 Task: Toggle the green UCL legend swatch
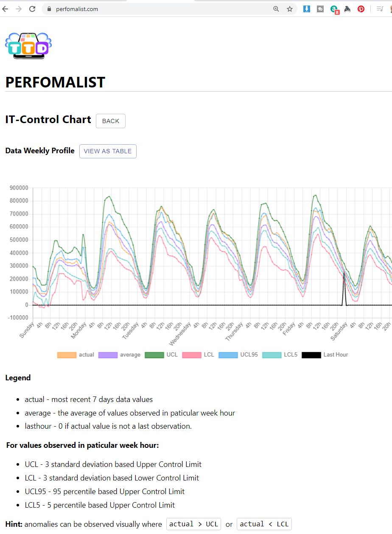tap(154, 355)
